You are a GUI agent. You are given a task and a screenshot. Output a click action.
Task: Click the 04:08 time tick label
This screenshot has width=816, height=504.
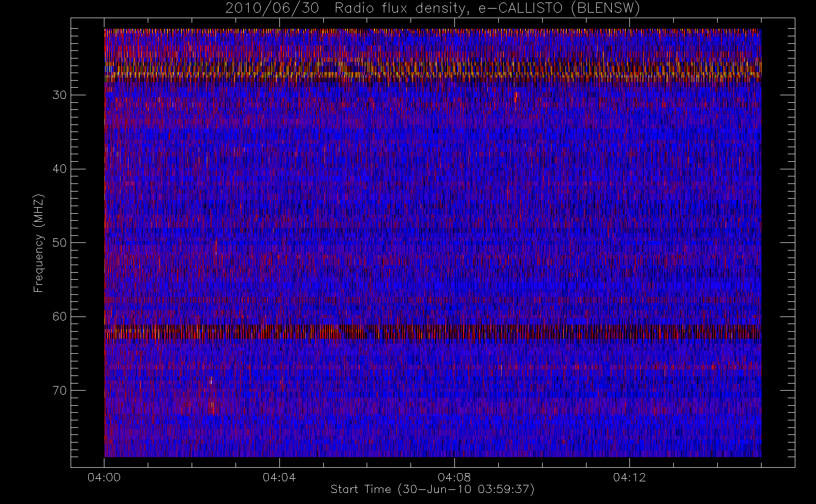tap(454, 477)
